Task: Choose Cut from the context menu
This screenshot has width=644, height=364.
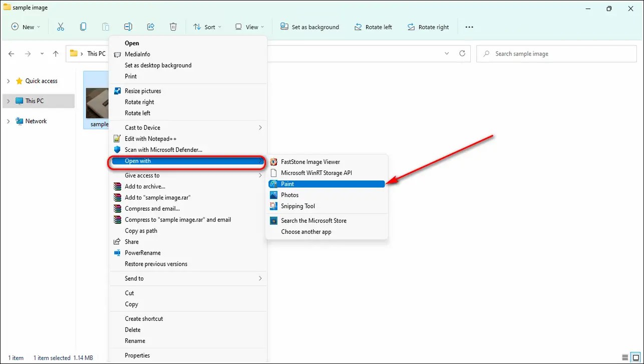Action: click(187, 293)
